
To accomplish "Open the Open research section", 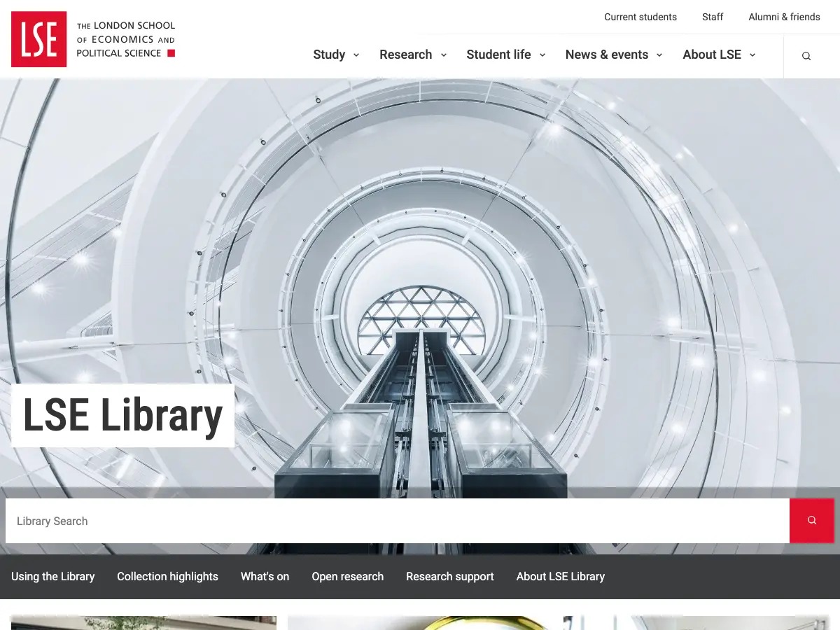I will pos(347,577).
